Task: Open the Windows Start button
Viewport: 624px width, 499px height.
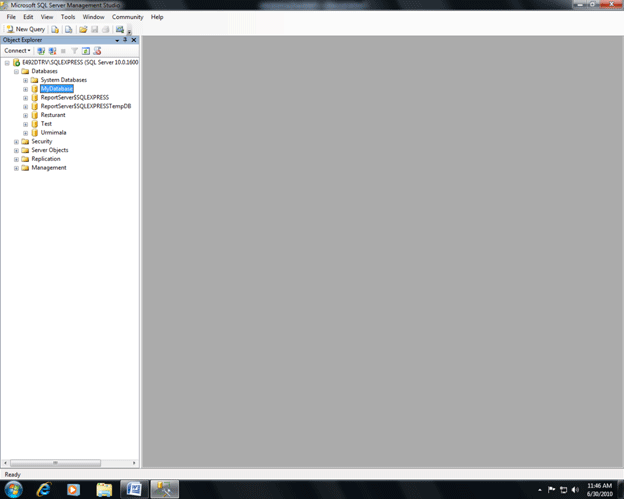Action: point(13,489)
